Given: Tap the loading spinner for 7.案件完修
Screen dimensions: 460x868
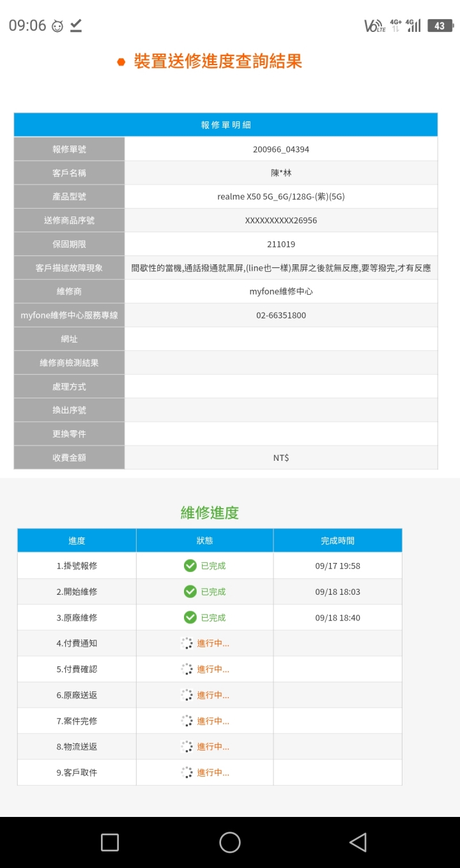Looking at the screenshot, I should (187, 721).
